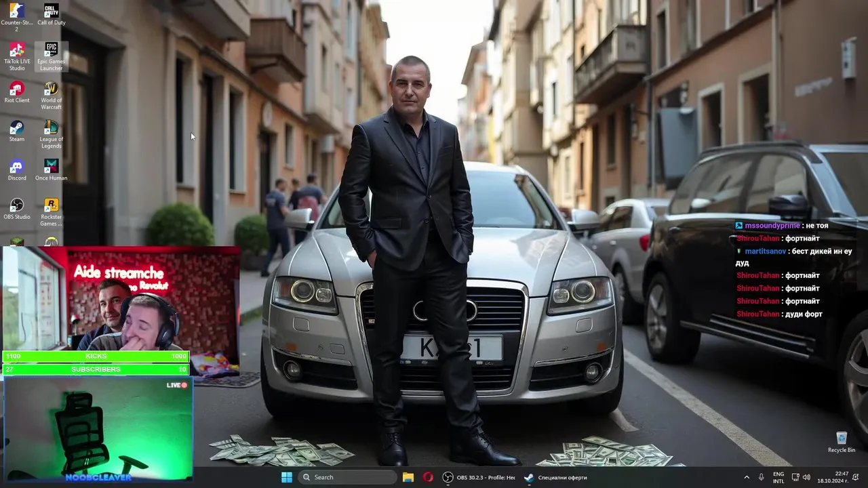Click the taskbar Search box
868x488 pixels.
pyautogui.click(x=348, y=477)
